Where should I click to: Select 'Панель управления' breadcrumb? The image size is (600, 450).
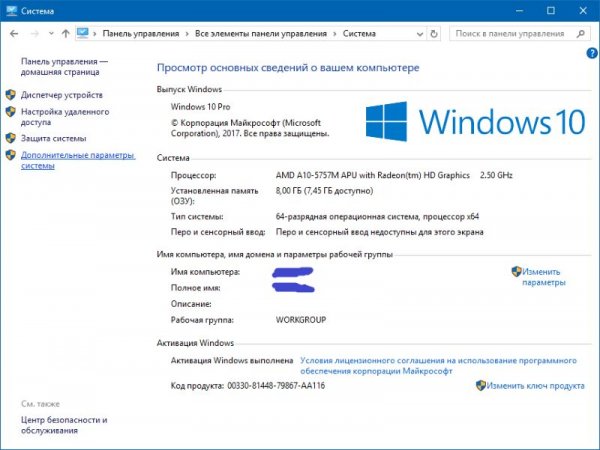click(x=141, y=34)
